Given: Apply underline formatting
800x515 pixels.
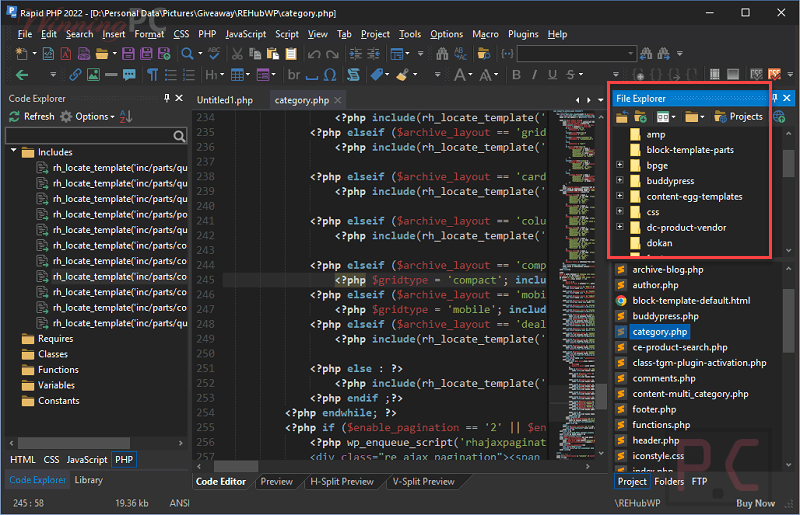Looking at the screenshot, I should tap(553, 75).
